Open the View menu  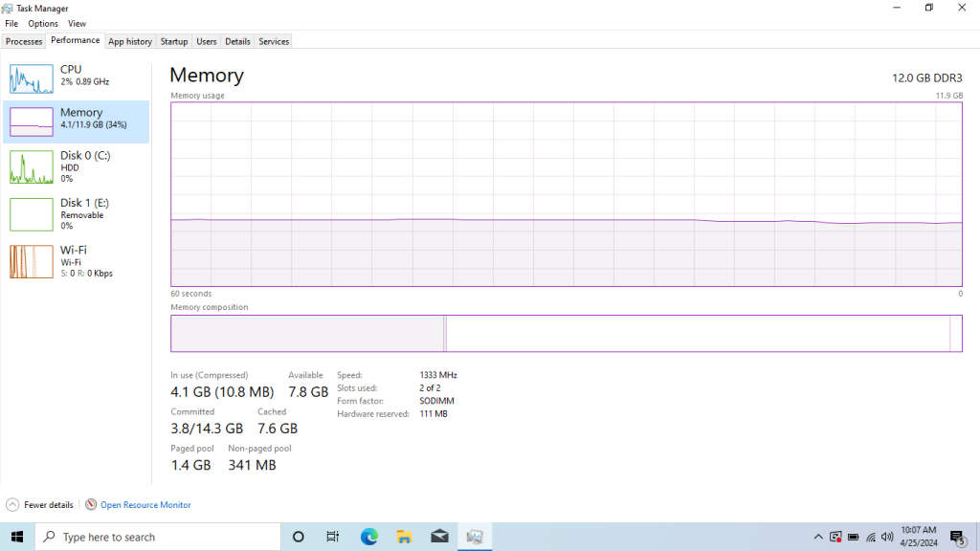77,23
